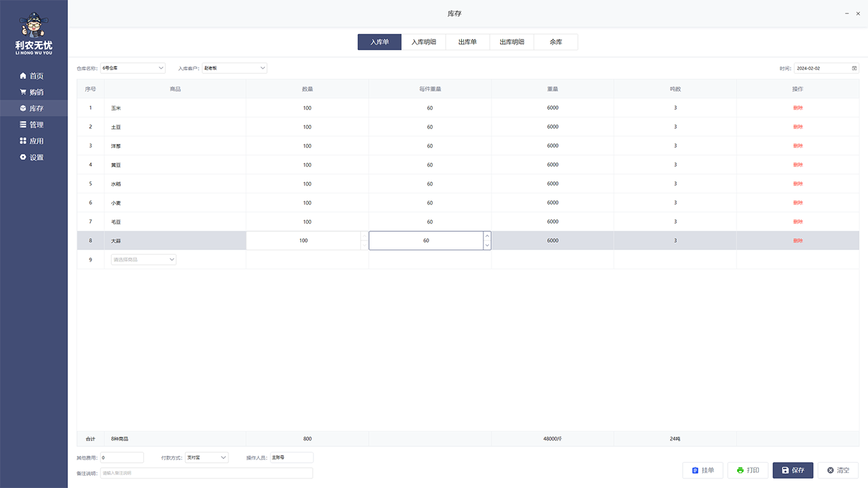Open the 管理 management section
The image size is (868, 488).
(32, 125)
